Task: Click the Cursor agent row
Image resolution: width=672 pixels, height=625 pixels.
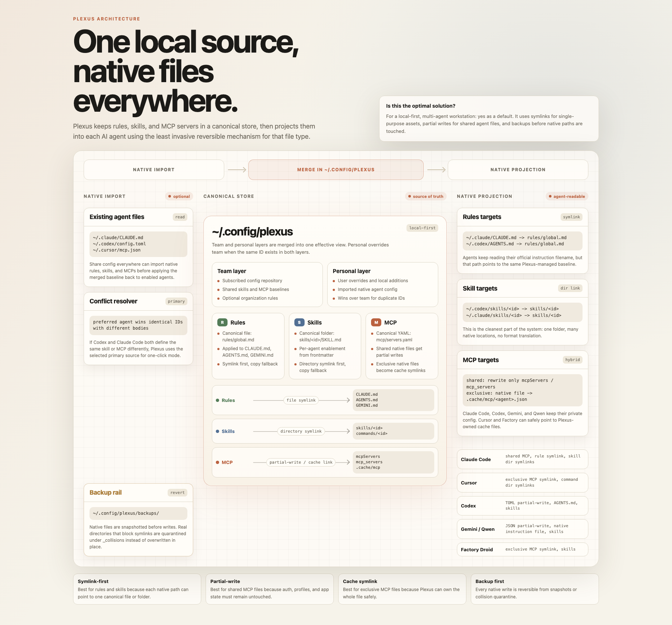Action: (522, 483)
